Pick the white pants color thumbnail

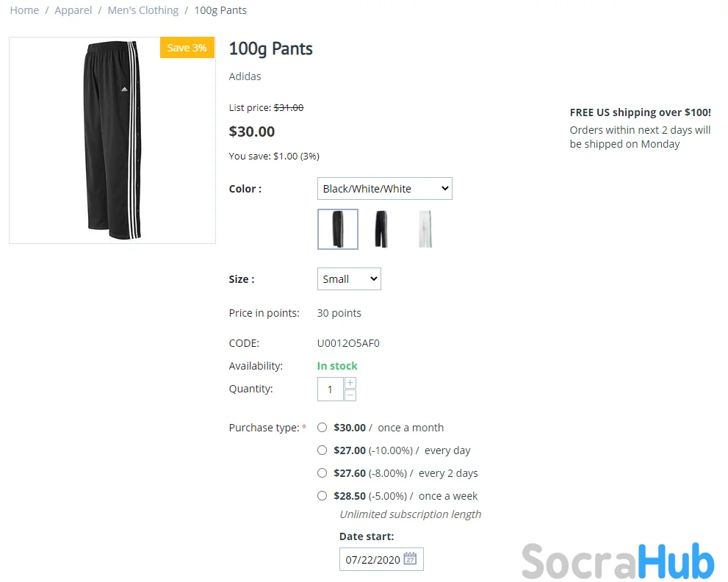click(x=425, y=229)
